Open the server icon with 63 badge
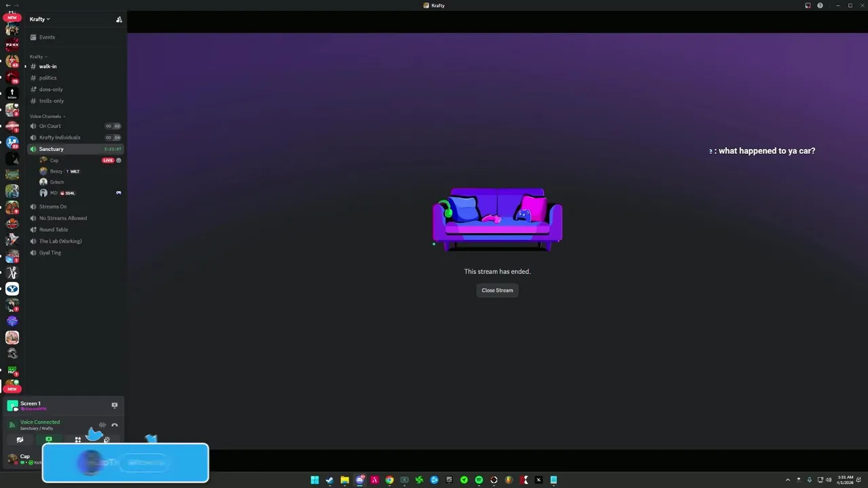 [x=12, y=62]
